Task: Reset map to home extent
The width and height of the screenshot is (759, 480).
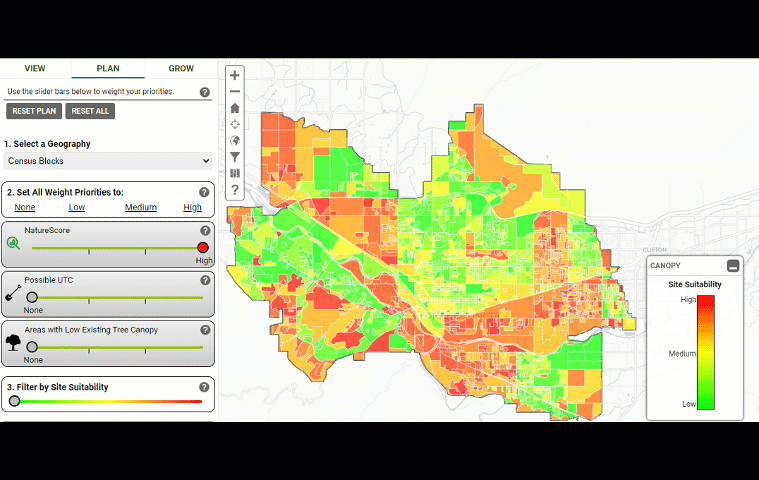Action: click(234, 108)
